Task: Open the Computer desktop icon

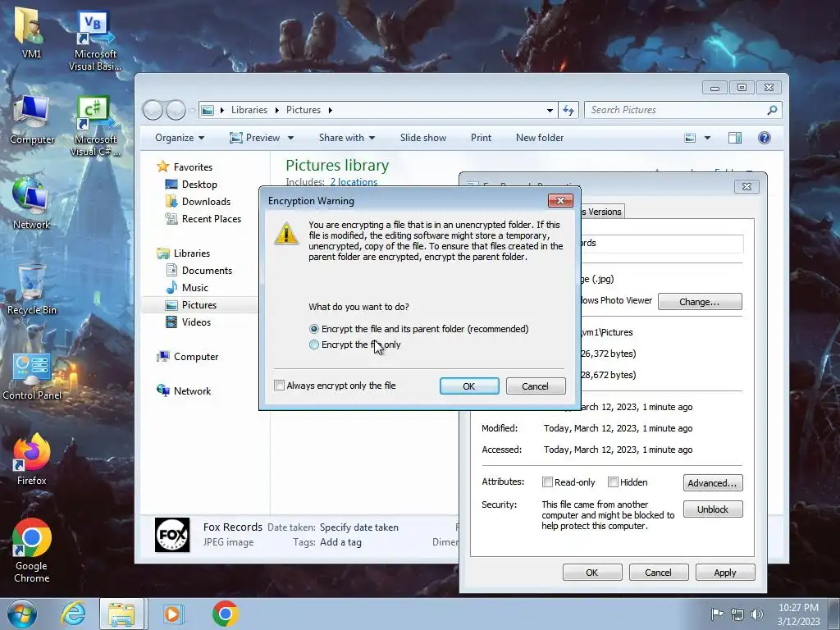Action: [x=32, y=119]
